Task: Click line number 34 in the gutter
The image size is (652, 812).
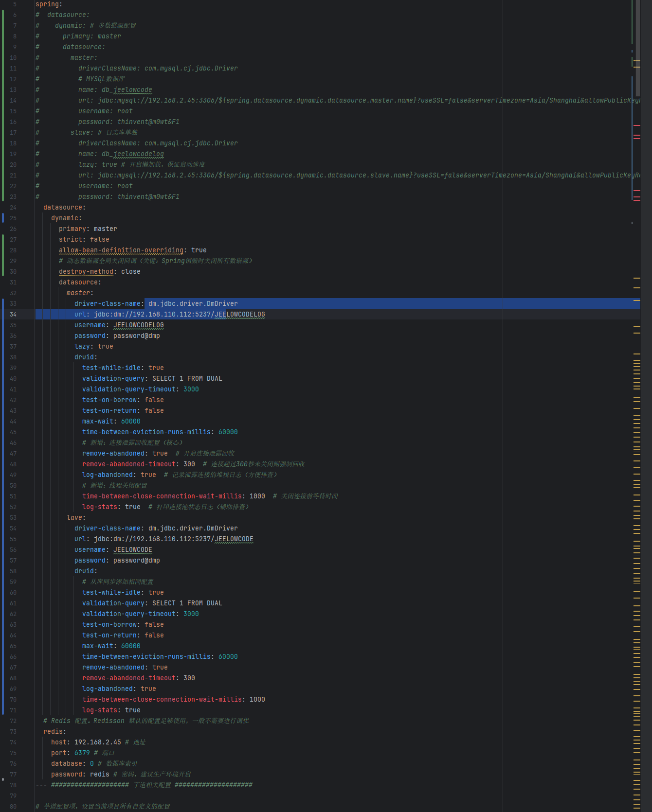Action: coord(13,315)
